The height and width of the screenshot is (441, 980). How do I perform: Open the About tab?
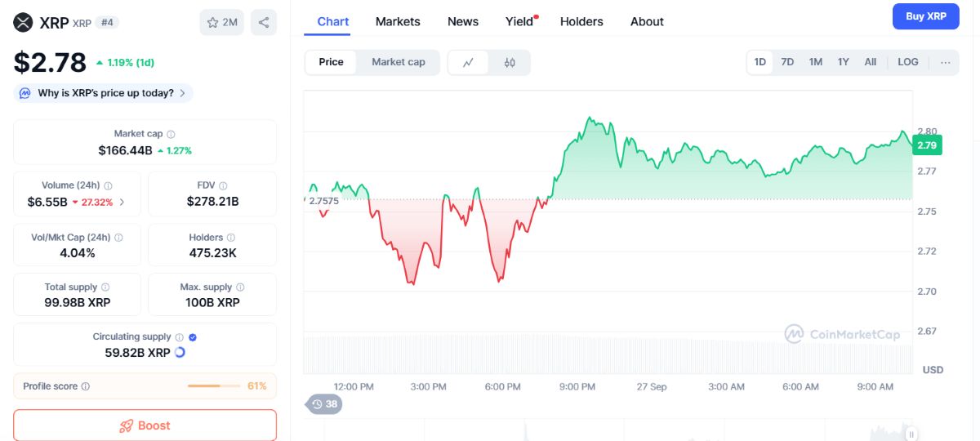point(647,21)
